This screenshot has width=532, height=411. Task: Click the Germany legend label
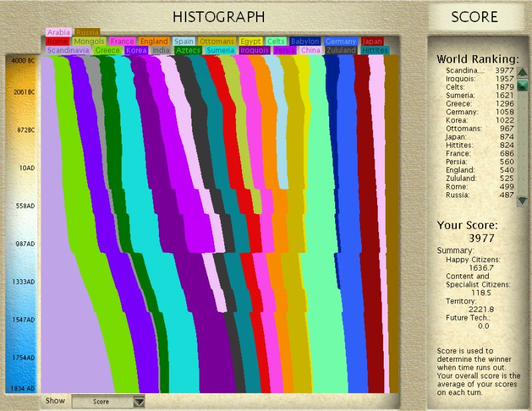click(340, 41)
